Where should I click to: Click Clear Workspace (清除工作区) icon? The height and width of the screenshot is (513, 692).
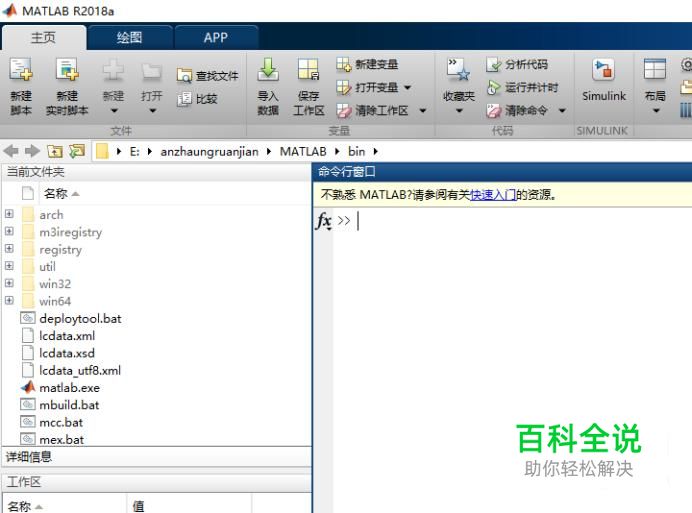coord(343,110)
